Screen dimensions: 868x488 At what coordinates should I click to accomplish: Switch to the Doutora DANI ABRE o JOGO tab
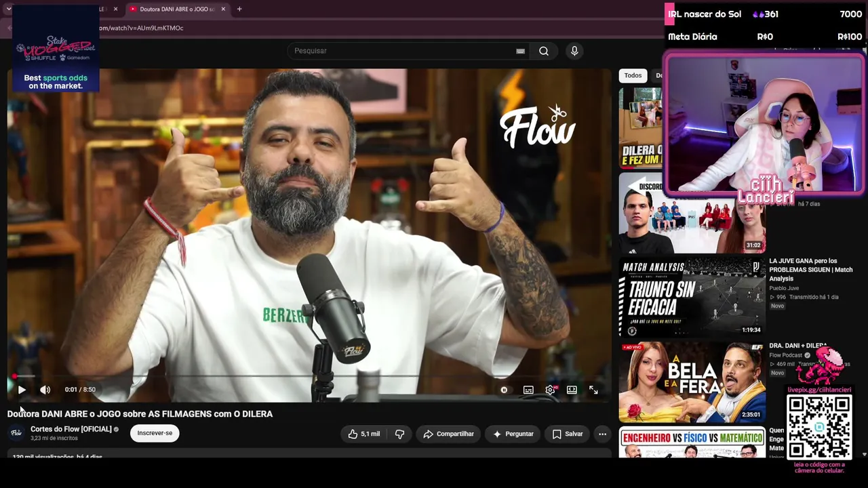point(177,9)
